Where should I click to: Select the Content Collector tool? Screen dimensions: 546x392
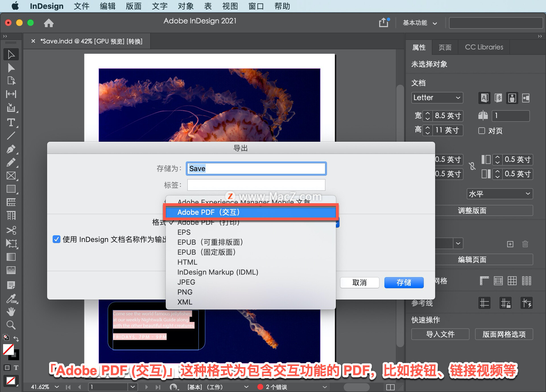point(11,108)
